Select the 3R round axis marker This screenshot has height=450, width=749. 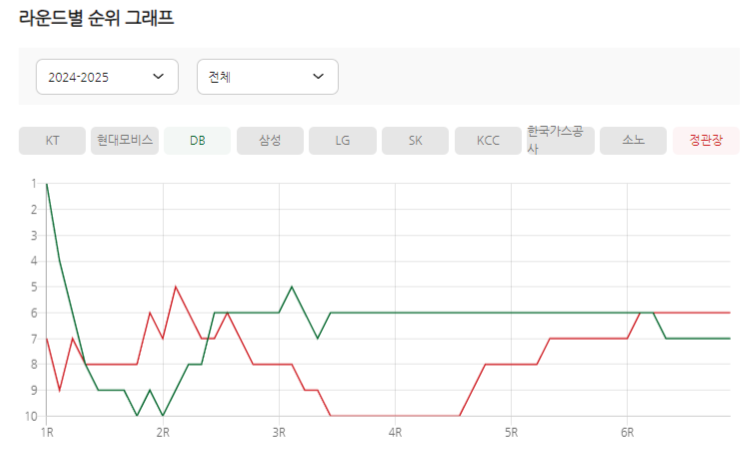[279, 432]
